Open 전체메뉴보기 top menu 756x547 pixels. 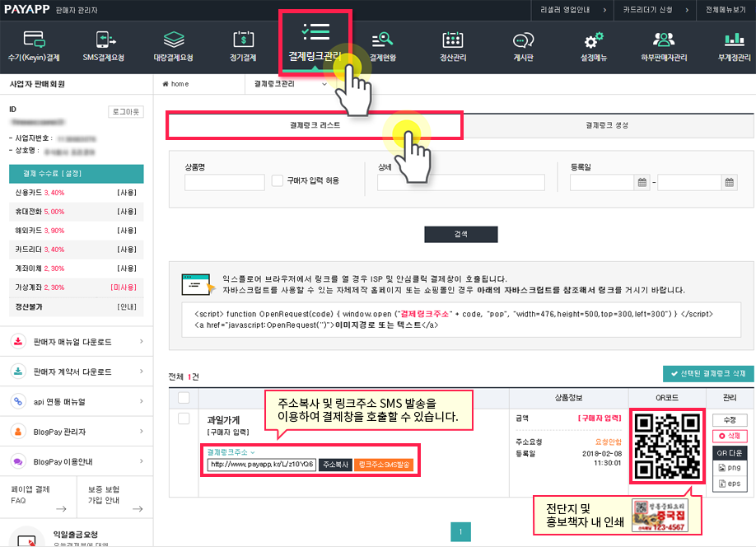pos(726,10)
